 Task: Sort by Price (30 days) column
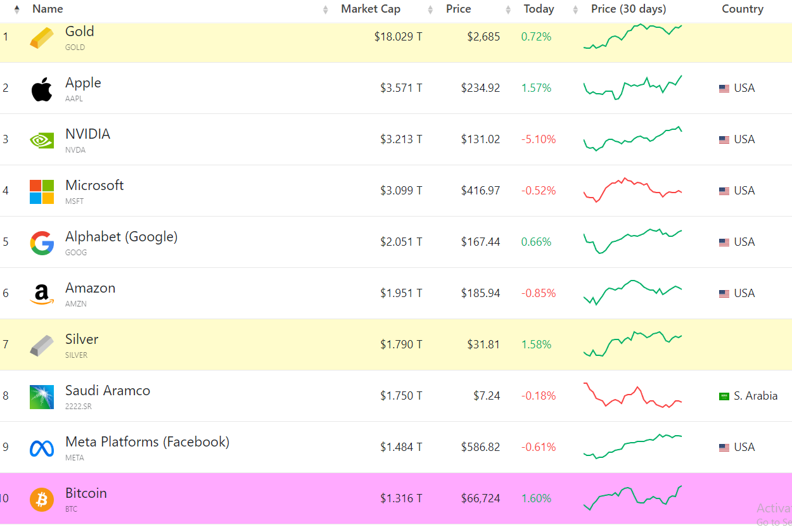pyautogui.click(x=629, y=9)
